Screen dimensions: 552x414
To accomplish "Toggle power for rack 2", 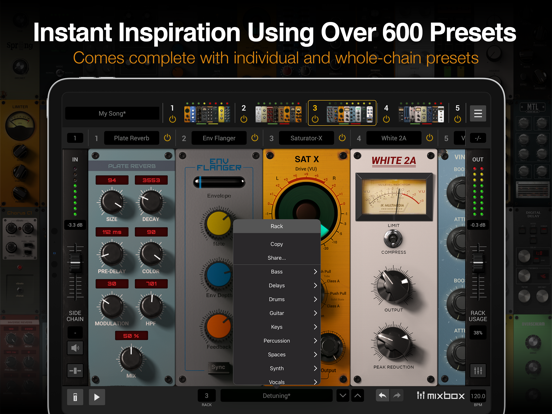I will (x=244, y=119).
